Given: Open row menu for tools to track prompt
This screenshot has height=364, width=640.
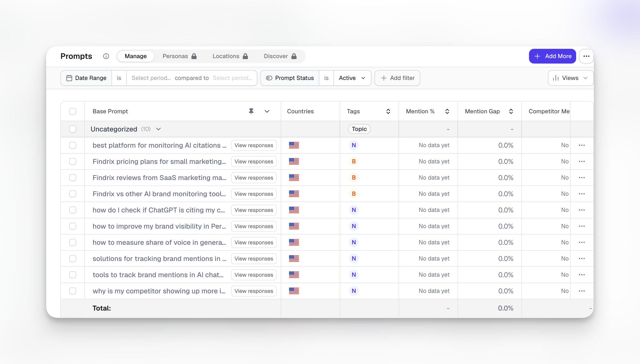Looking at the screenshot, I should pyautogui.click(x=582, y=275).
